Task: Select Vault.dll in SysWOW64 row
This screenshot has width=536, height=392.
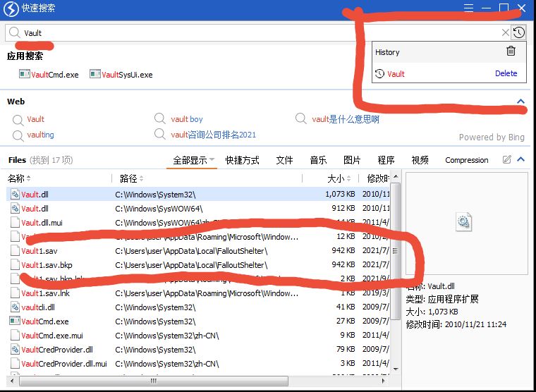Action: (x=198, y=209)
